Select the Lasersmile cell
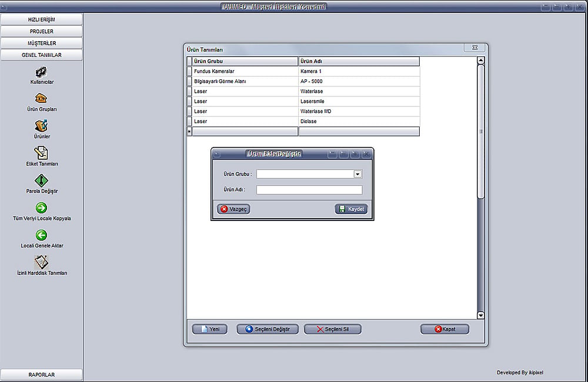588x382 pixels. click(x=359, y=102)
